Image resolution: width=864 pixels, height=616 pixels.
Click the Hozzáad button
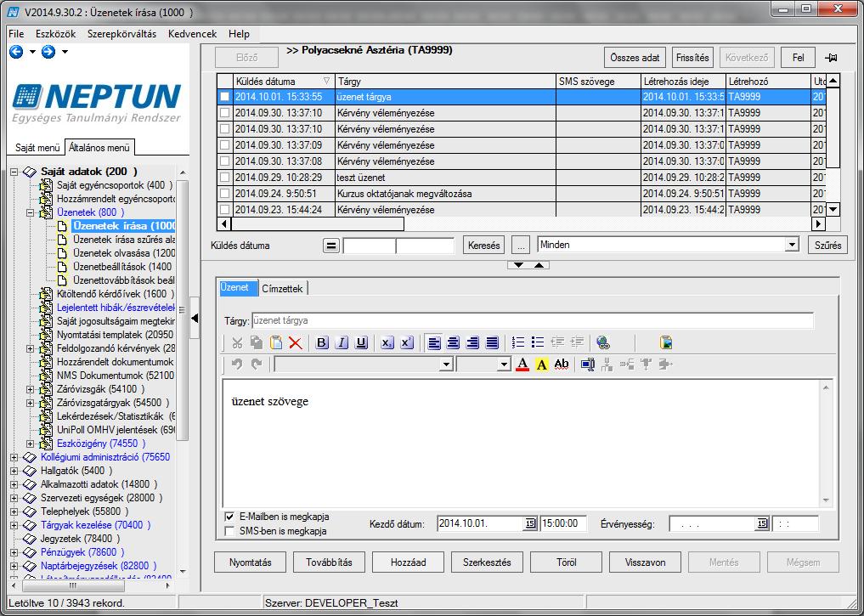[x=409, y=562]
